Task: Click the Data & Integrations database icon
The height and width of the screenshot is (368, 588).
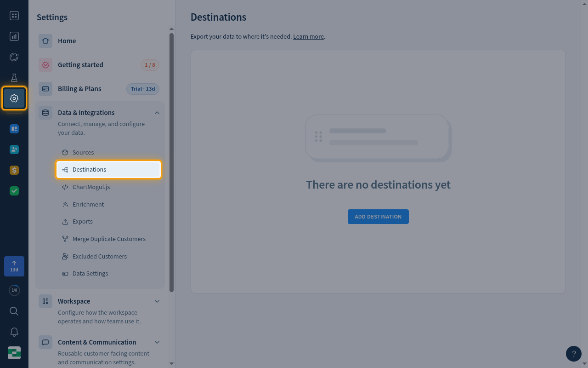Action: click(x=45, y=113)
